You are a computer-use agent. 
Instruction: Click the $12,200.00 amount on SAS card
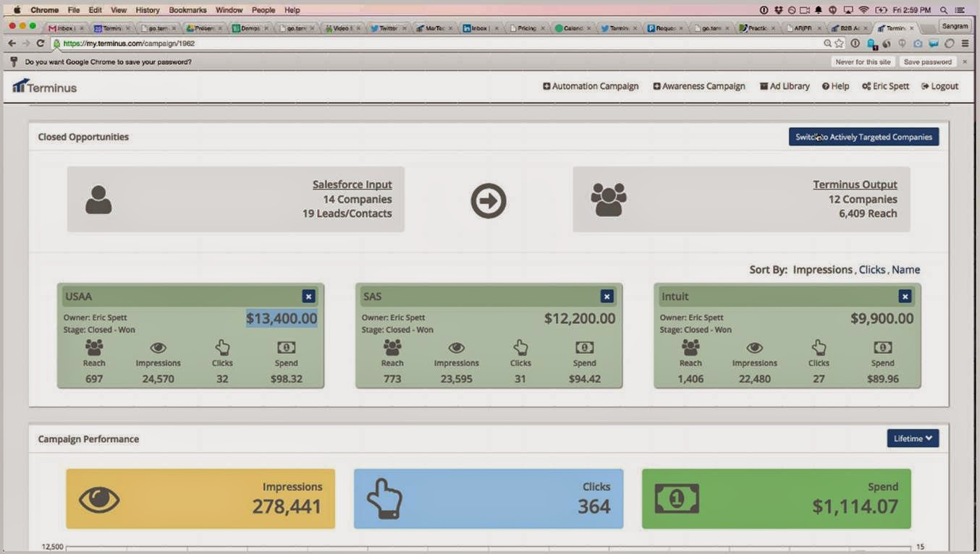point(580,318)
